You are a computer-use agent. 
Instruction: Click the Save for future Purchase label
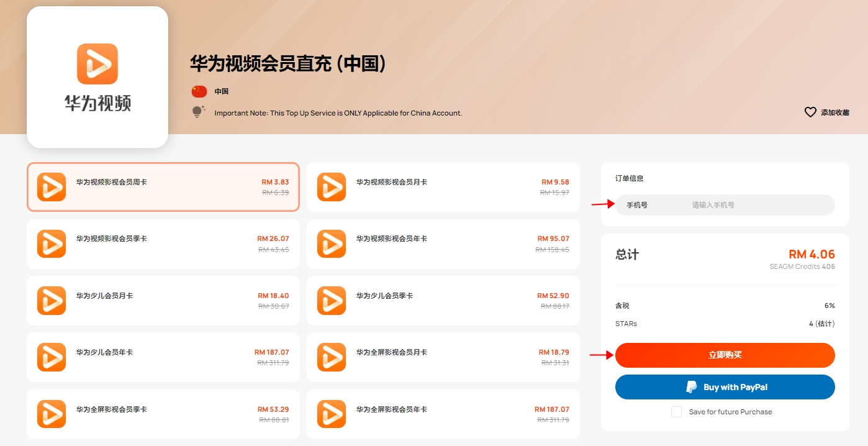click(731, 412)
